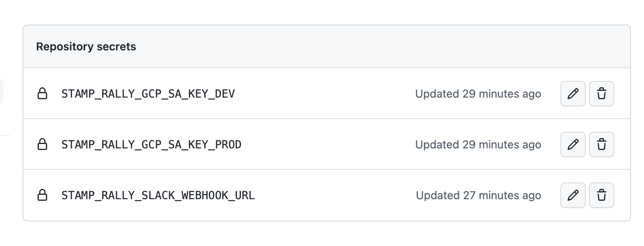The width and height of the screenshot is (644, 246).
Task: Select the pencil icon beside STAMP_RALLY_SLACK_WEBHOOK_URL
Action: [573, 195]
